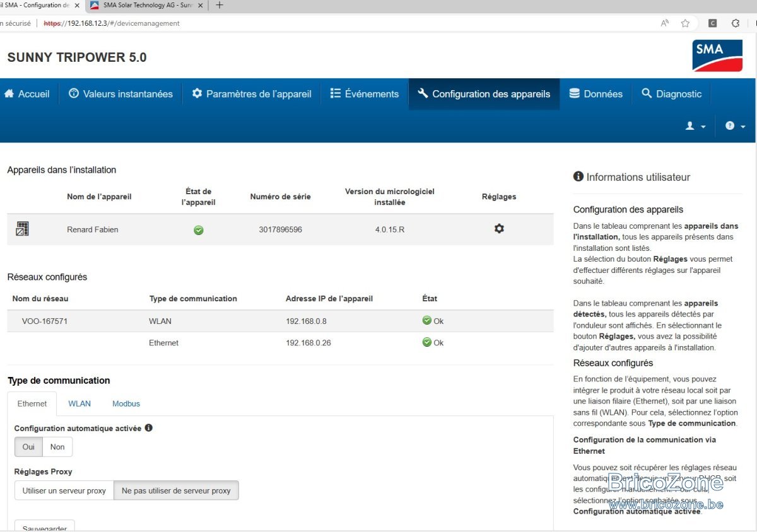Screen dimensions: 757x532
Task: Click the SMA logo
Action: 717,57
